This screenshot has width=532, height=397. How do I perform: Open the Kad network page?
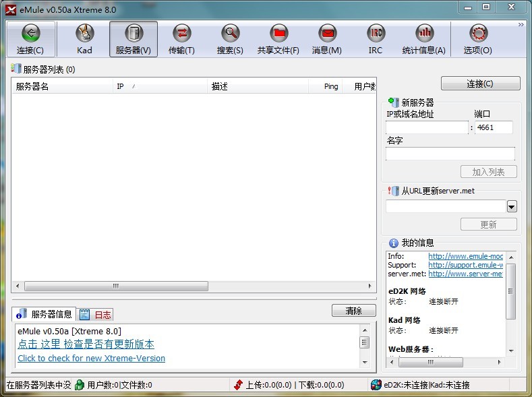84,39
